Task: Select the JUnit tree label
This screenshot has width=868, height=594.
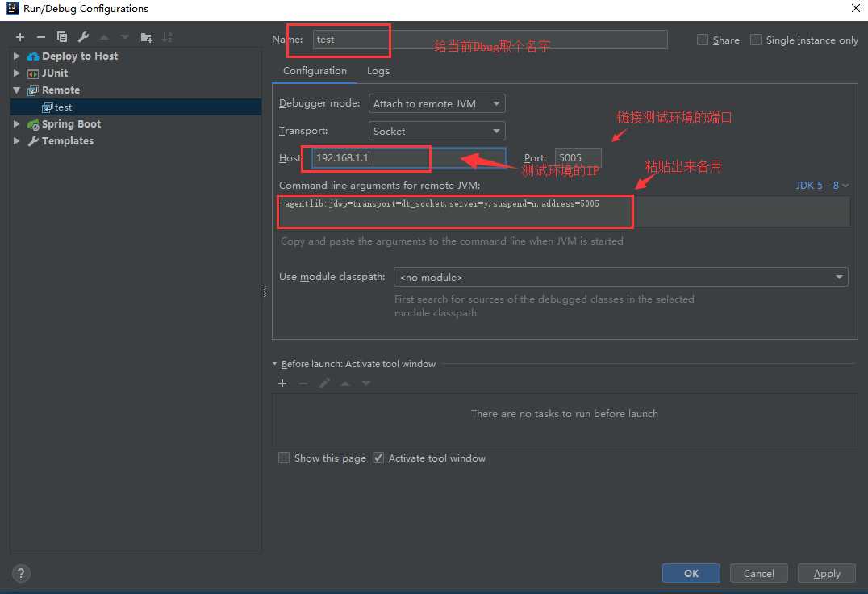Action: pyautogui.click(x=55, y=73)
